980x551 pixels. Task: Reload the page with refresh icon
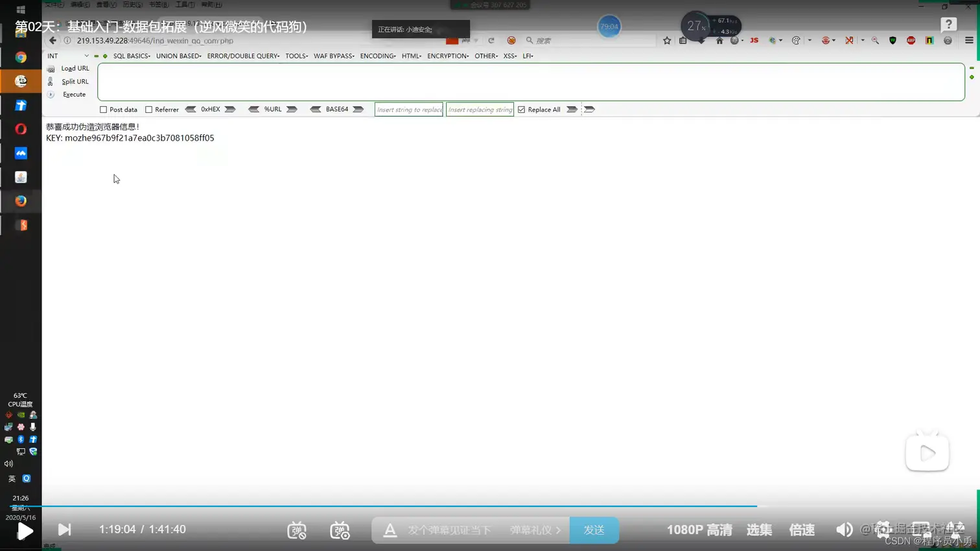point(491,40)
